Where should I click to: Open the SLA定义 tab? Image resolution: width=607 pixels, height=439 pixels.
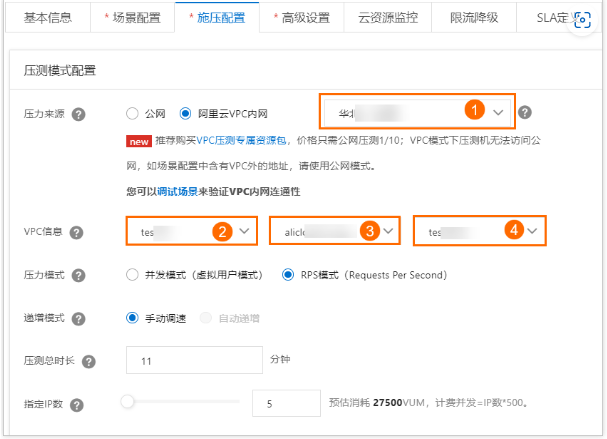coord(556,17)
